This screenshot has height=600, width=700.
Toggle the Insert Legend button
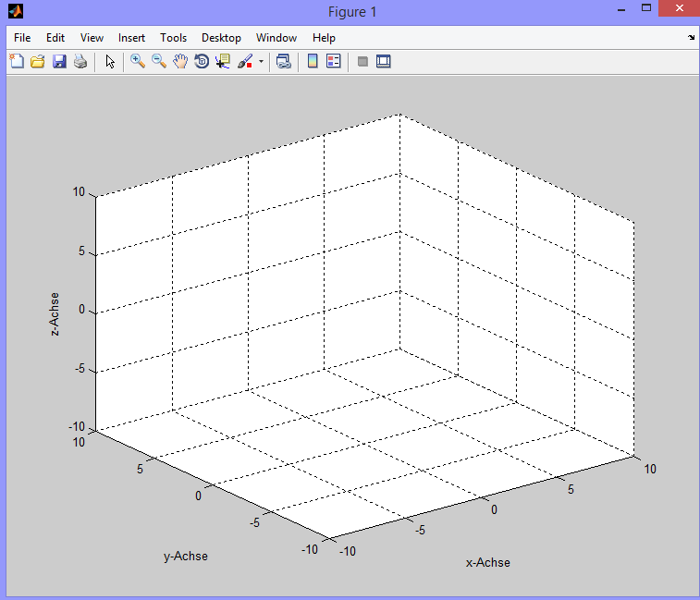334,62
